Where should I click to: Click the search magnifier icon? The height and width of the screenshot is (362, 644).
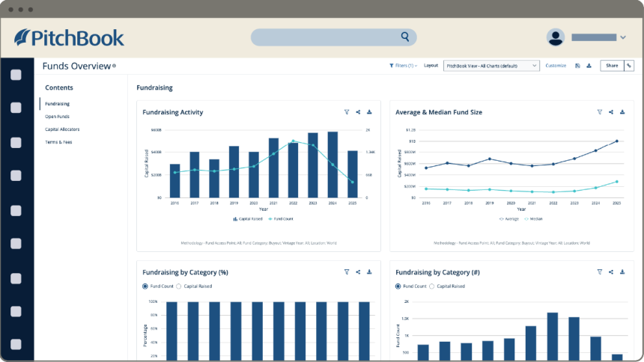click(x=405, y=37)
